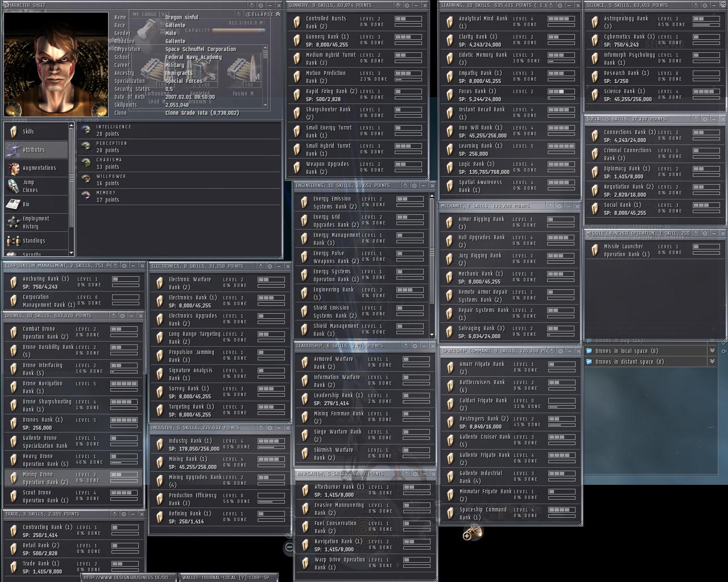Click the Engineering Rank (1) skill book icon
Screen dimensions: 728x582
coord(304,293)
